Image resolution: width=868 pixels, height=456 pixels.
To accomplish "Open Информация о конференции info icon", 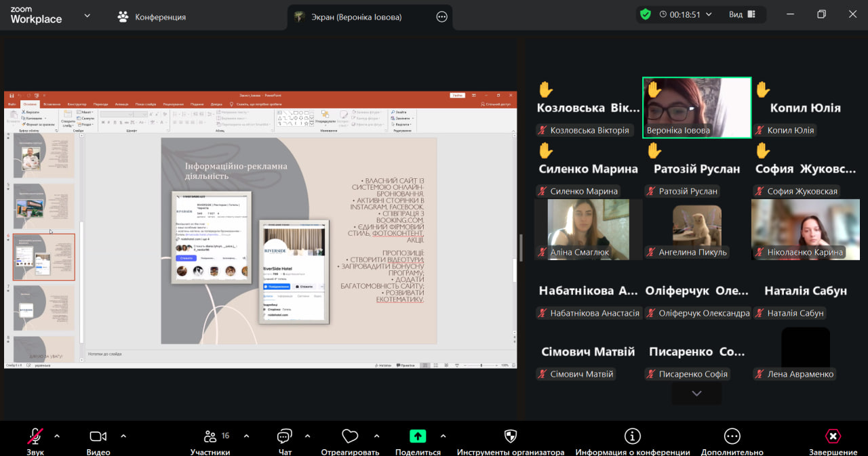I will click(632, 437).
